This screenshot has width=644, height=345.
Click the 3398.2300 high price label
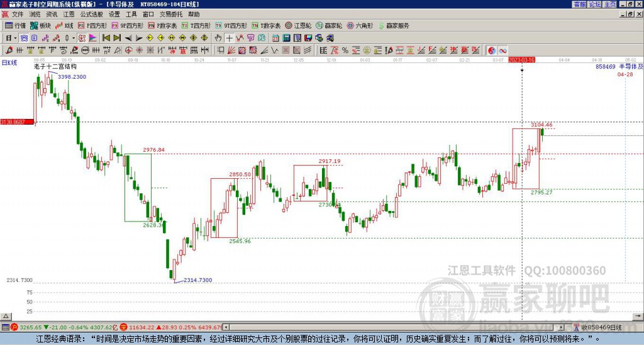72,77
